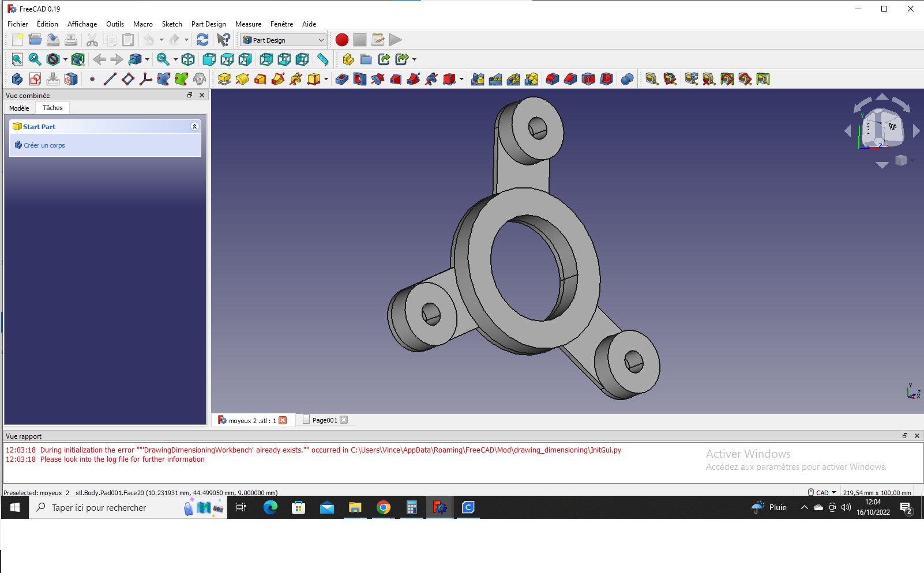
Task: Close the Vue combinée panel
Action: point(202,95)
